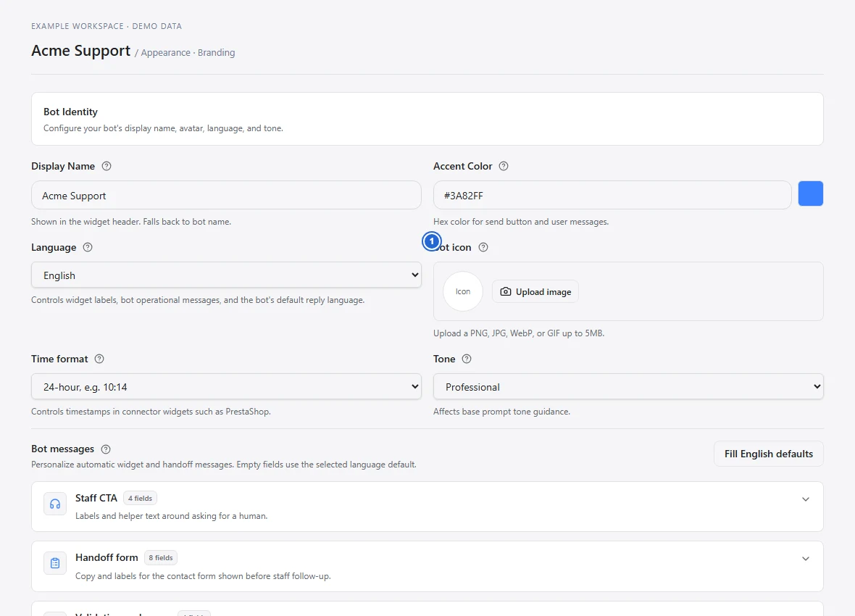Screen dimensions: 855x616
Task: Click 'Controls widget labels, bot operational messages' hint
Action: tap(198, 299)
